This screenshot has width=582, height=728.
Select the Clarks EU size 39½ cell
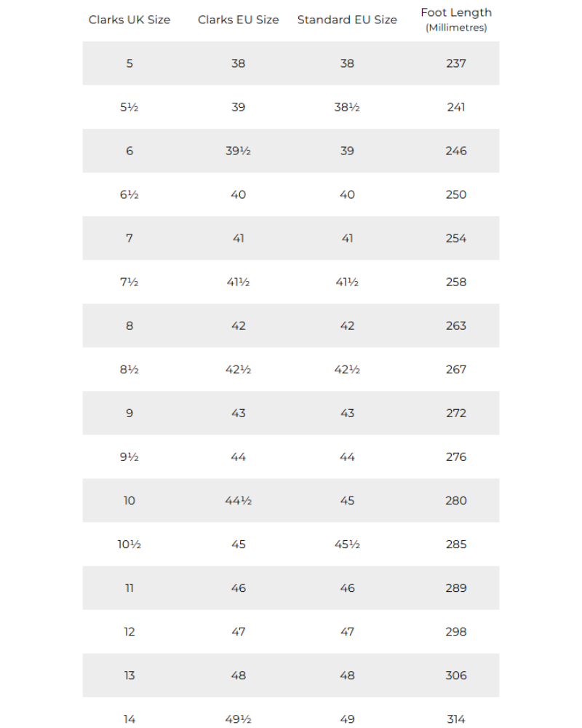[238, 151]
